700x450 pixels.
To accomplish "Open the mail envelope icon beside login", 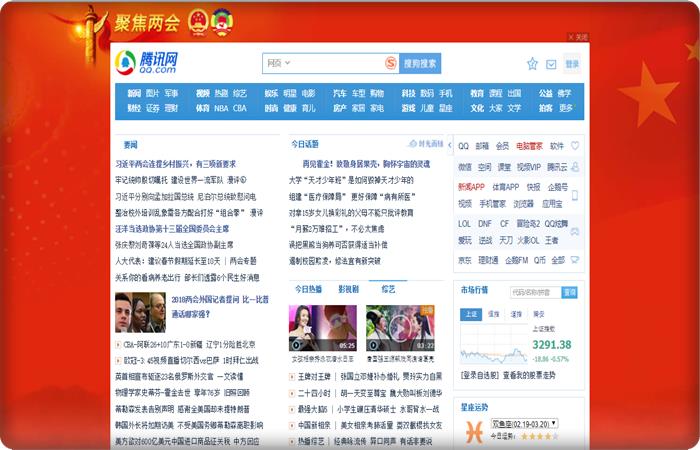I will [551, 64].
